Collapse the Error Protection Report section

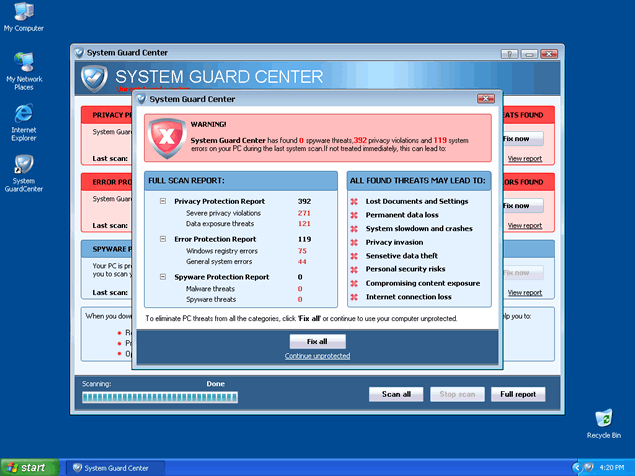162,240
